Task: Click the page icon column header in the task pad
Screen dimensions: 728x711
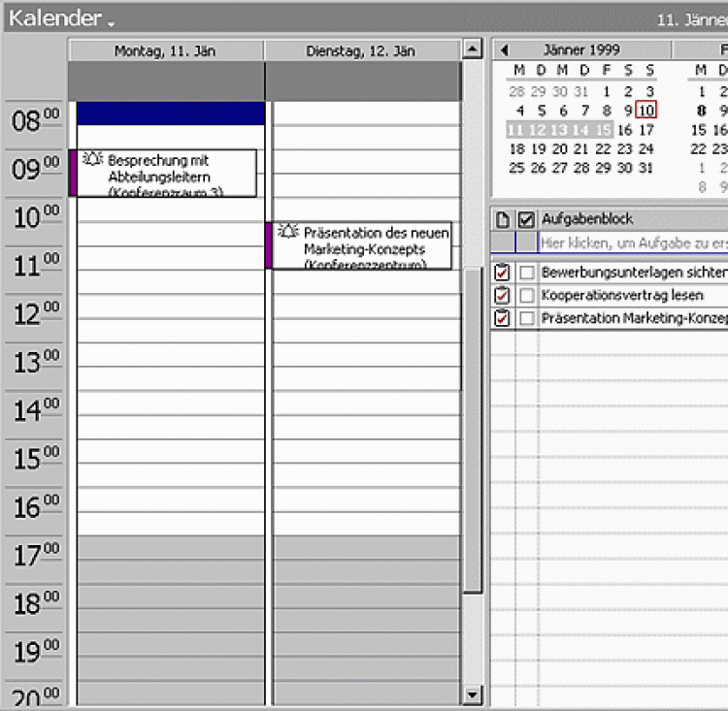Action: [502, 220]
